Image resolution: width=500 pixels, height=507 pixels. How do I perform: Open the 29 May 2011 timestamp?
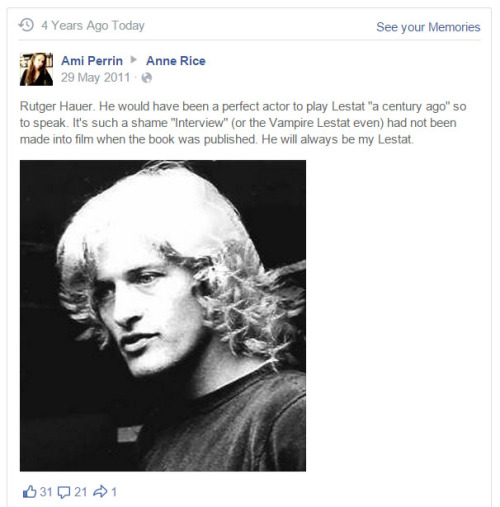click(95, 78)
